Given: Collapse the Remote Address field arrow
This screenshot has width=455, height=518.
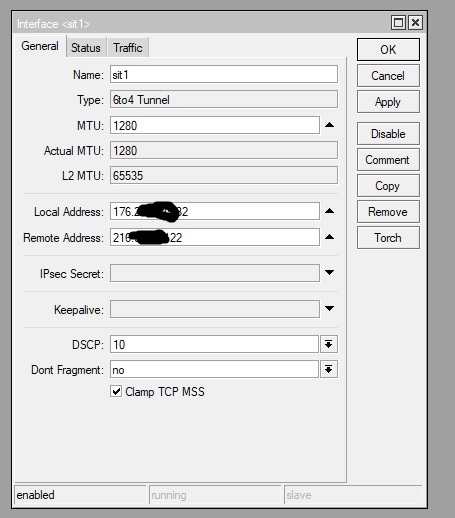Looking at the screenshot, I should tap(329, 237).
